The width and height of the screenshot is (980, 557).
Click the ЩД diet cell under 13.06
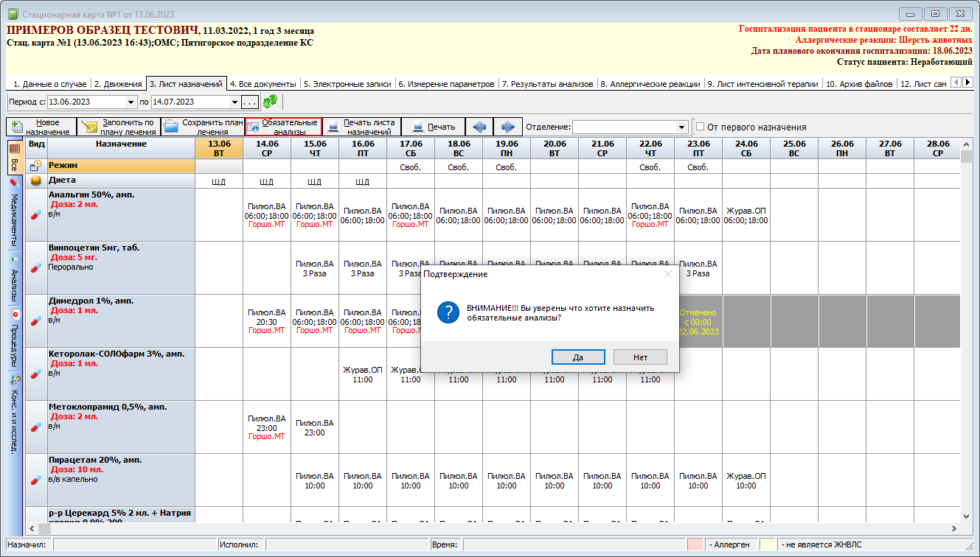click(219, 181)
